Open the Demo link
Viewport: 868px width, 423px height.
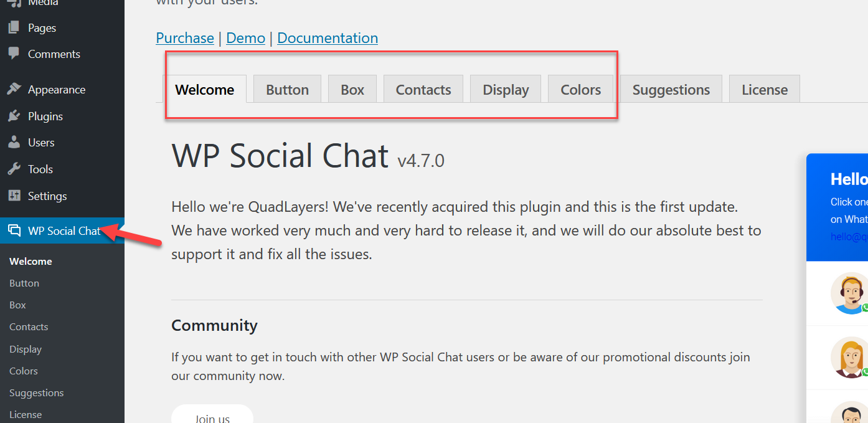pos(246,38)
